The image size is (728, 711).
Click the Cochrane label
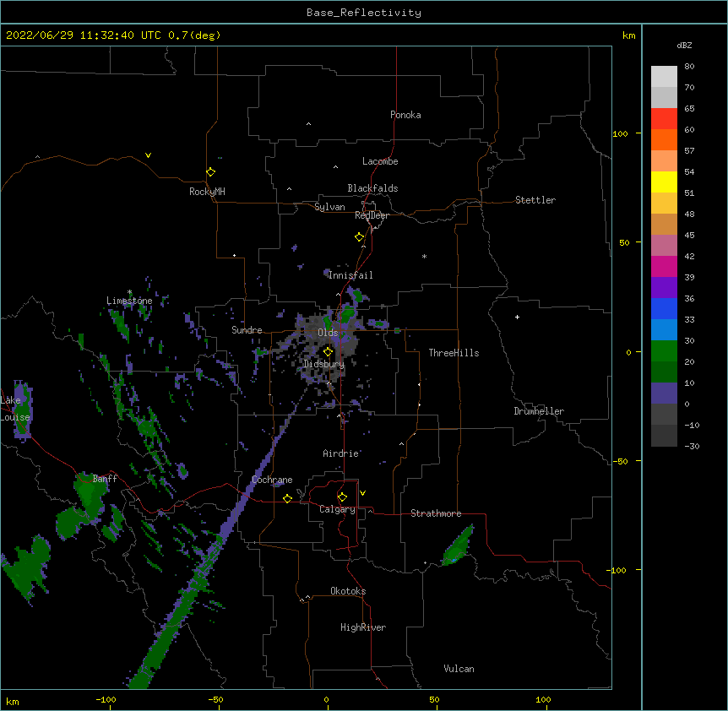pyautogui.click(x=272, y=480)
